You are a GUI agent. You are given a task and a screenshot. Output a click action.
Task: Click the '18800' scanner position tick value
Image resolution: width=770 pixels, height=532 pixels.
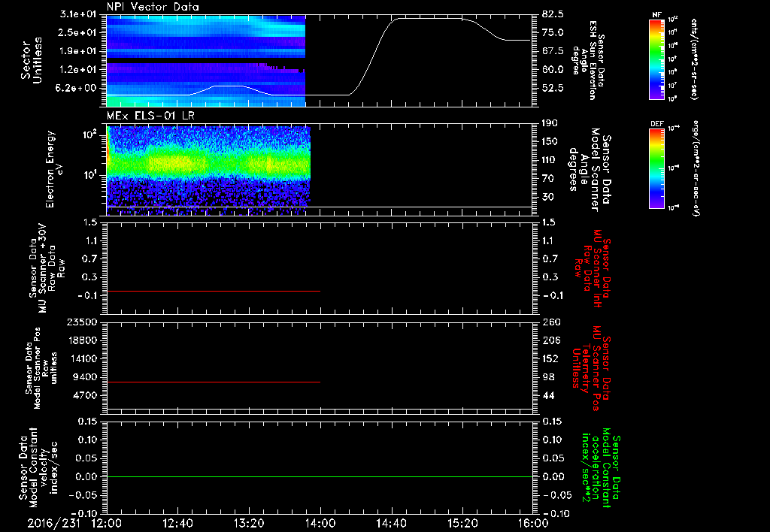[82, 340]
